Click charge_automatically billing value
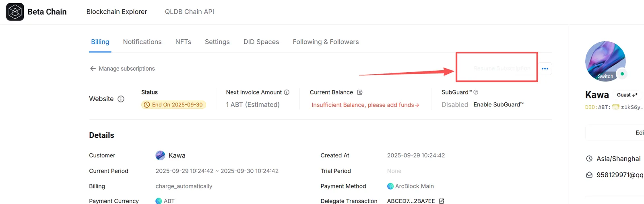 point(184,186)
